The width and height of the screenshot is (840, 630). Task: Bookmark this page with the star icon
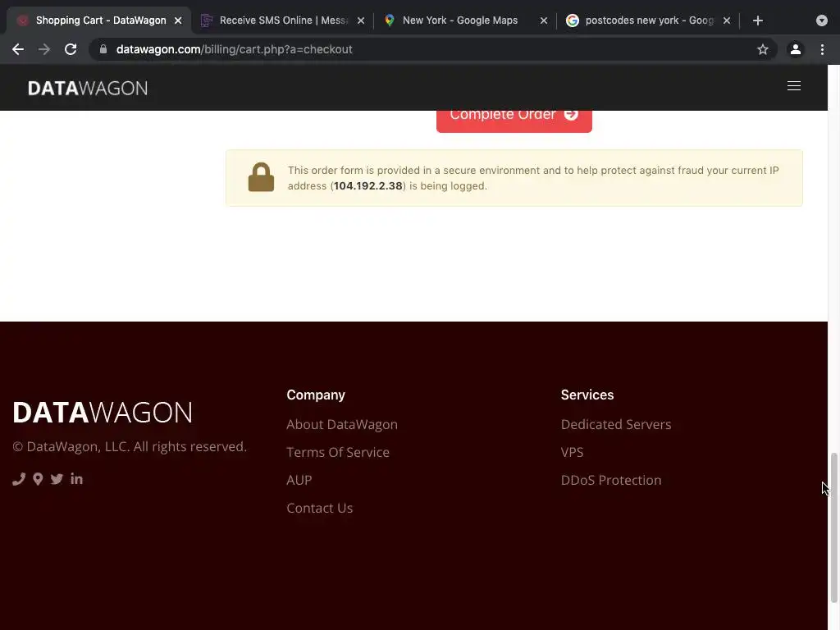[762, 49]
